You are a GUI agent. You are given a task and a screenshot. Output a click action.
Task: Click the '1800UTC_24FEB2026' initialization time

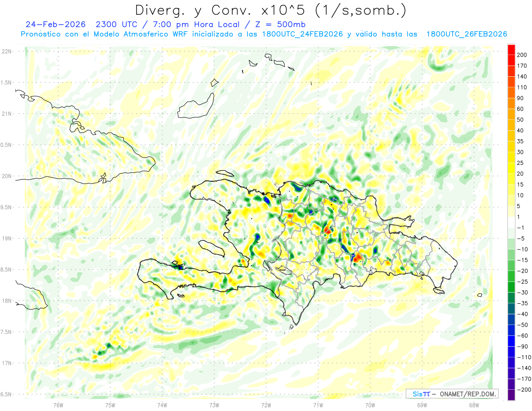click(x=302, y=34)
